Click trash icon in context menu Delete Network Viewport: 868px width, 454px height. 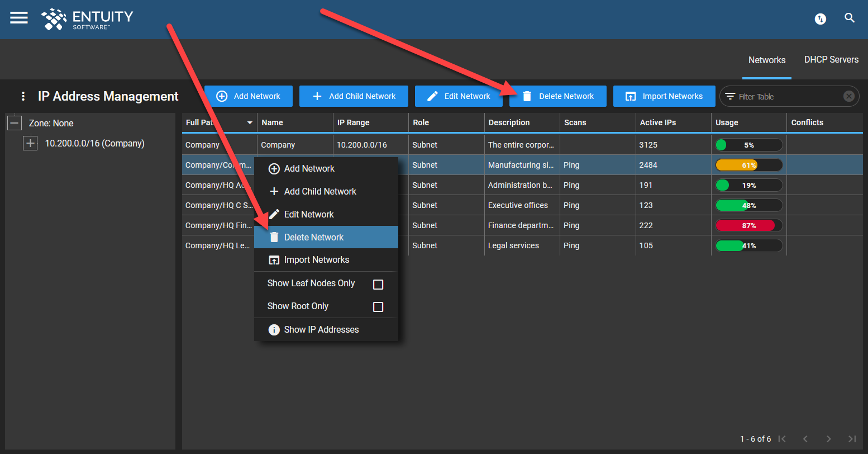pyautogui.click(x=274, y=238)
